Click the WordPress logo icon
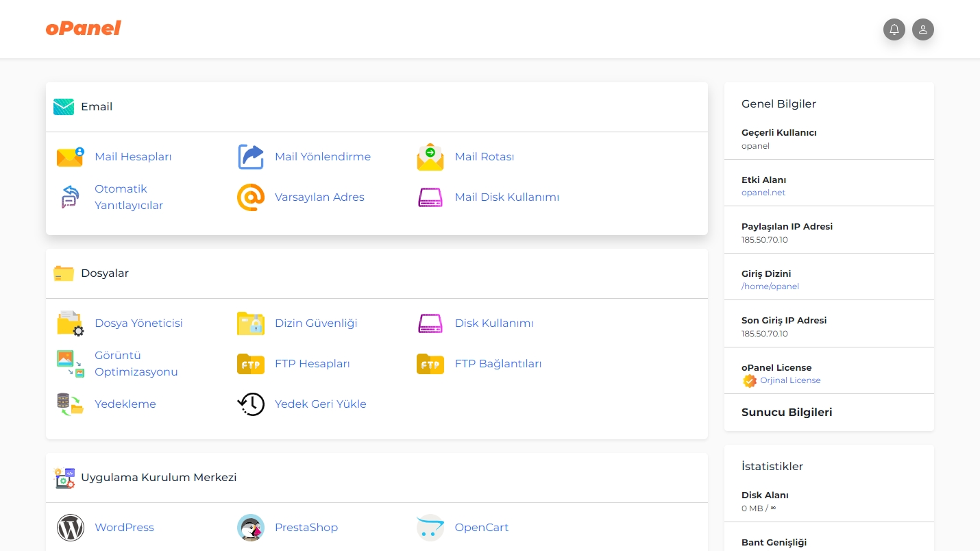 click(70, 528)
